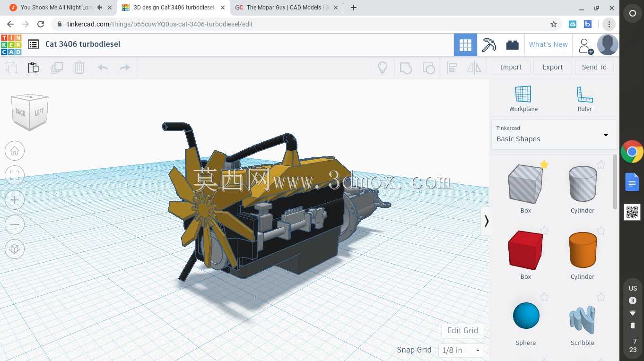
Task: Toggle orthographic/perspective view cube icon
Action: tap(15, 249)
